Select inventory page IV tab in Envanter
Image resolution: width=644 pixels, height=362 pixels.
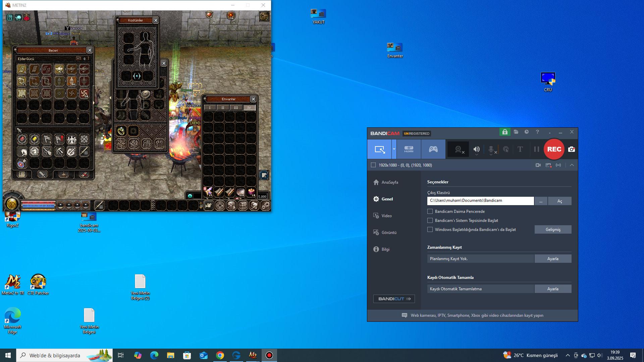249,108
